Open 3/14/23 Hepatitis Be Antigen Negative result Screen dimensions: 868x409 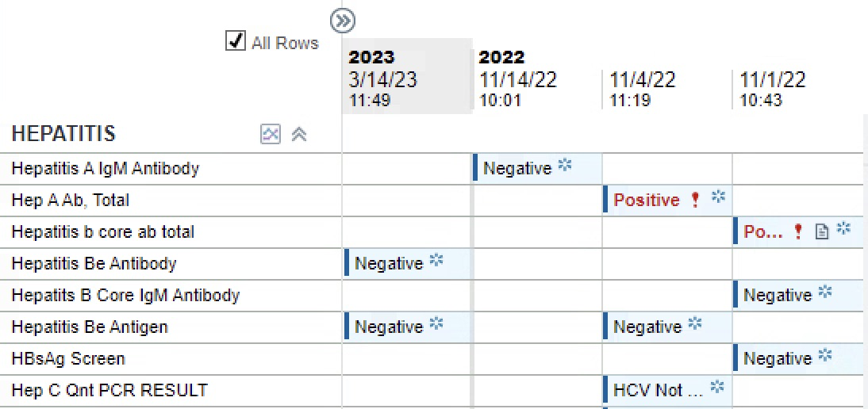(389, 327)
